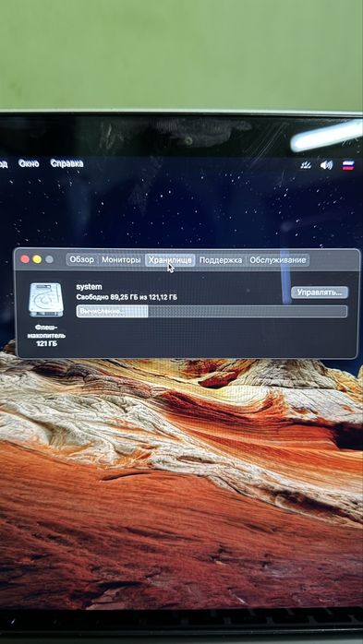
Task: Open the Справка menu
Action: (67, 163)
